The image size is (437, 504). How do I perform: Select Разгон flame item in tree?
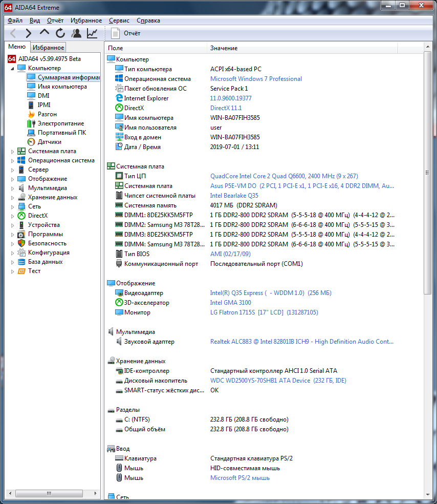[x=47, y=114]
